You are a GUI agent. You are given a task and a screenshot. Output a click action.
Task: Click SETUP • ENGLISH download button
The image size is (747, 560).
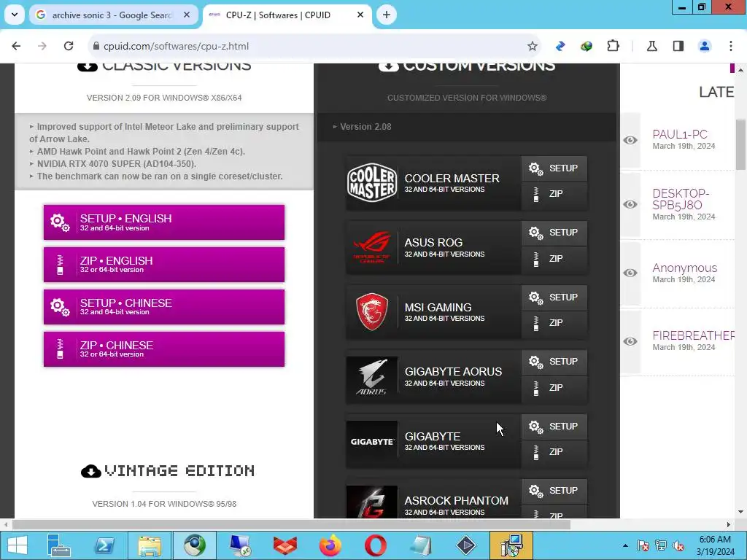pos(164,222)
